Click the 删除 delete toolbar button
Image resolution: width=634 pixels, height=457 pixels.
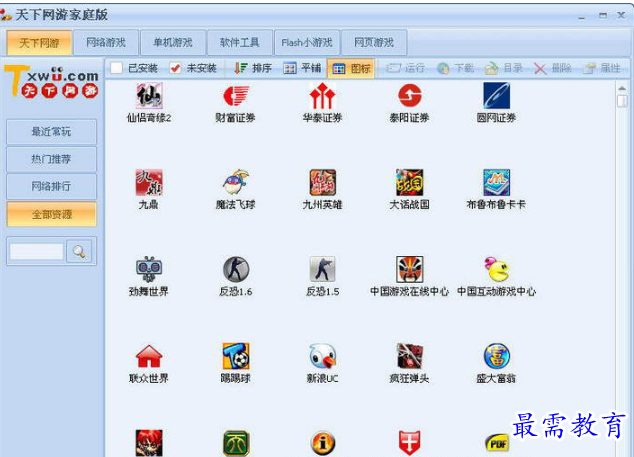click(553, 68)
